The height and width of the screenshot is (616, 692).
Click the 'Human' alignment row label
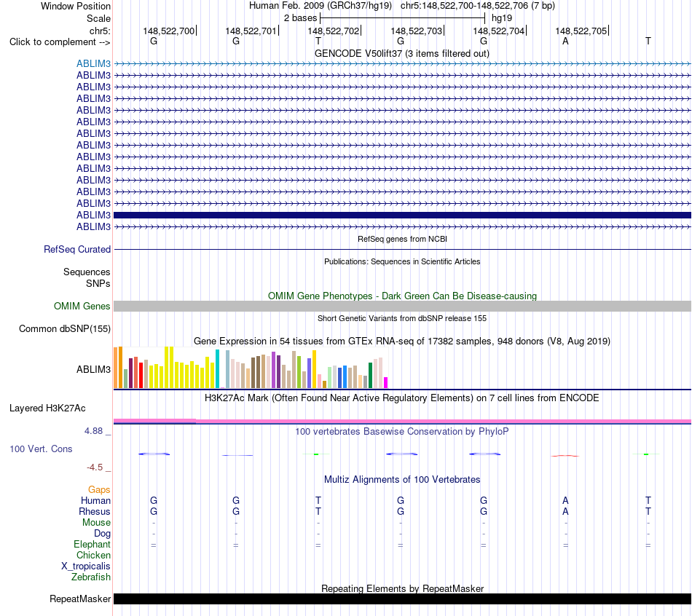coord(95,500)
